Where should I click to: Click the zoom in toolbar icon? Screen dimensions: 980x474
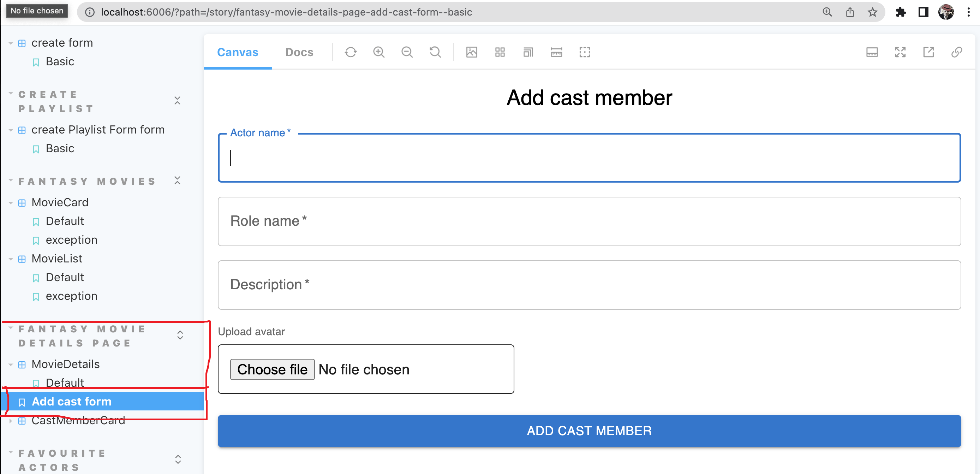pos(378,52)
